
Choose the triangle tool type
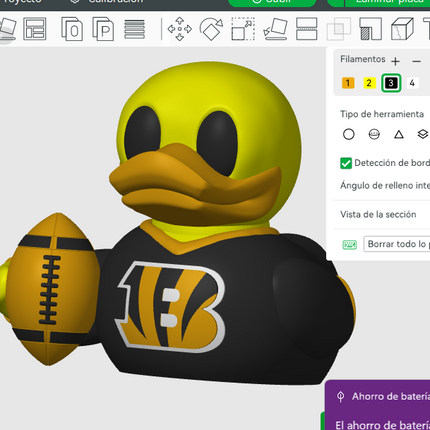pos(399,134)
